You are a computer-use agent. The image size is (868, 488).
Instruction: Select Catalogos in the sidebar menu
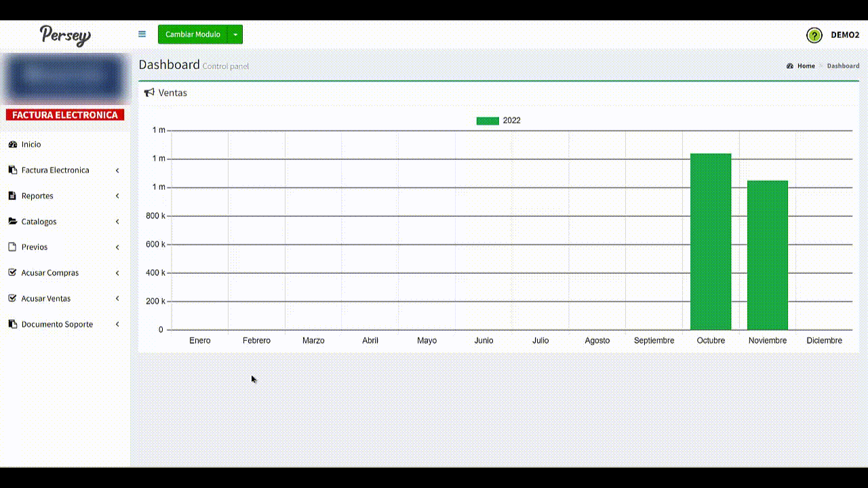click(39, 222)
